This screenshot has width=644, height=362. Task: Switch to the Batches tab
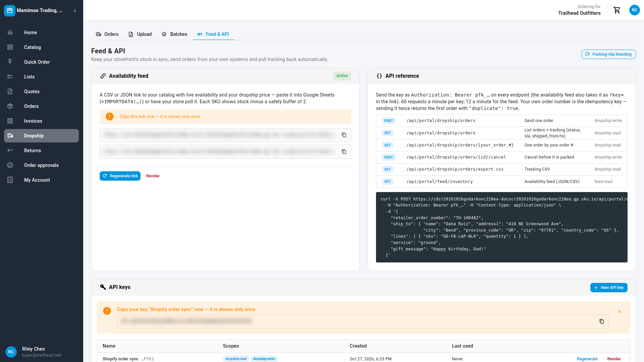coord(174,34)
